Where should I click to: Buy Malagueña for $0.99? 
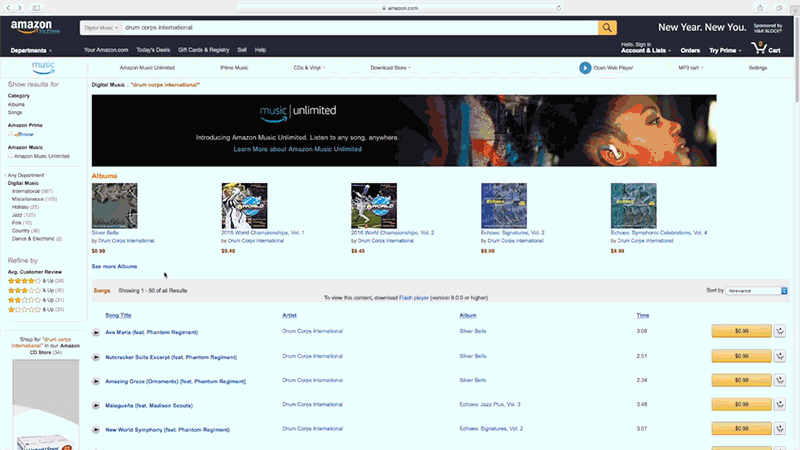[741, 404]
